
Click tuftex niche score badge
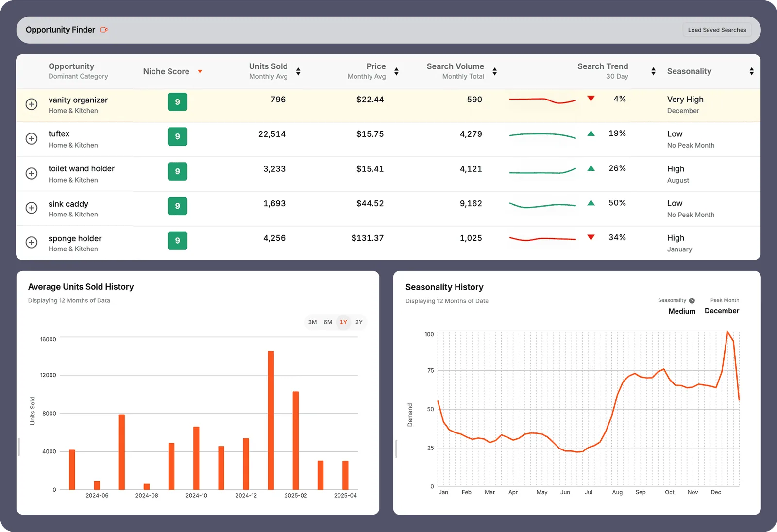coord(177,136)
